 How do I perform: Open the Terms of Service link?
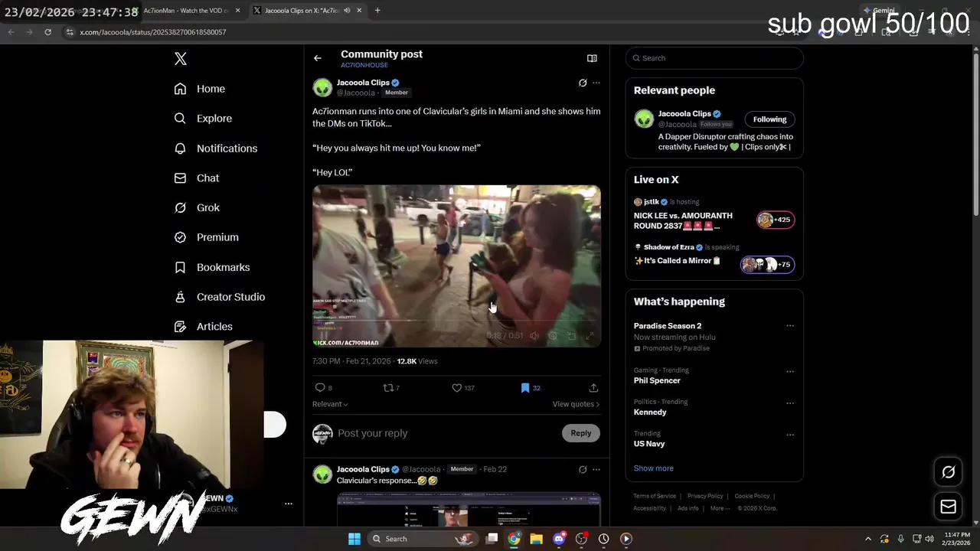(x=655, y=496)
